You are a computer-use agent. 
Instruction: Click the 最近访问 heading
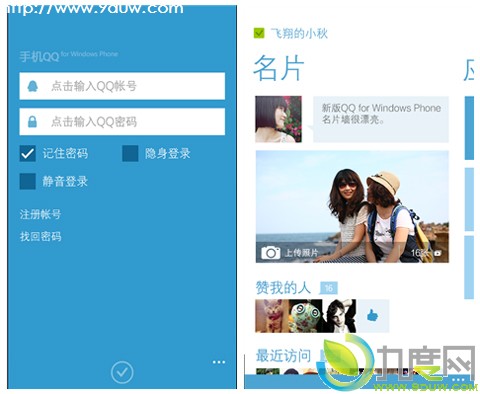pos(283,356)
